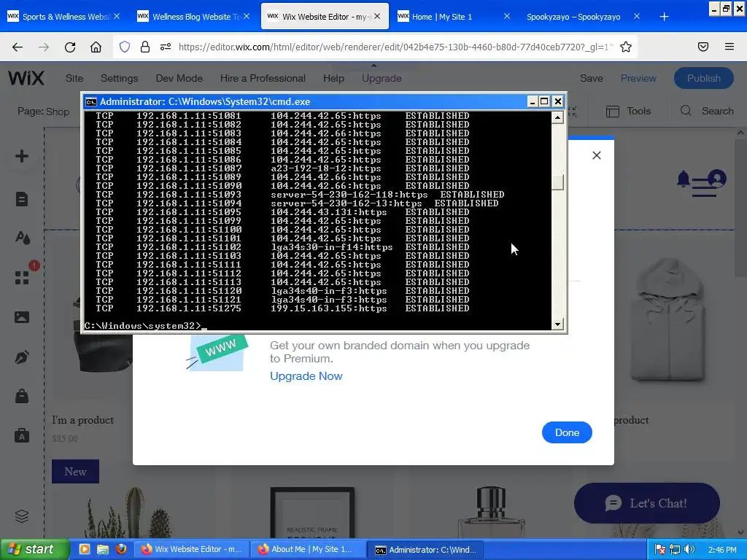The image size is (747, 560).
Task: Select the hoodie product image
Action: click(x=669, y=320)
